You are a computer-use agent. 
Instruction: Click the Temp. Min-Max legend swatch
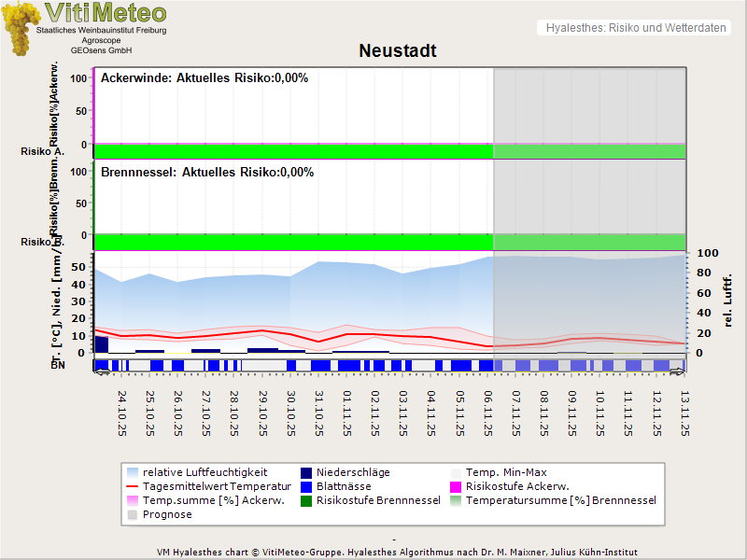point(457,472)
